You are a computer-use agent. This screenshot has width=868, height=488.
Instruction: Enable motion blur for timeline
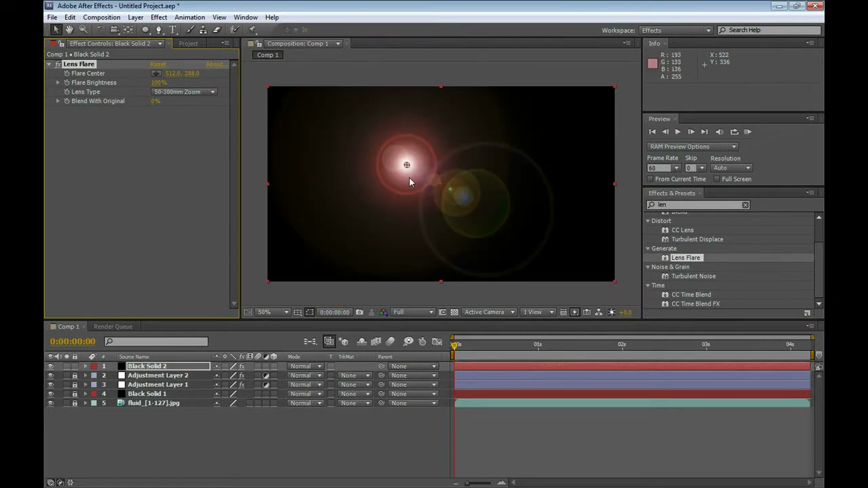[390, 342]
